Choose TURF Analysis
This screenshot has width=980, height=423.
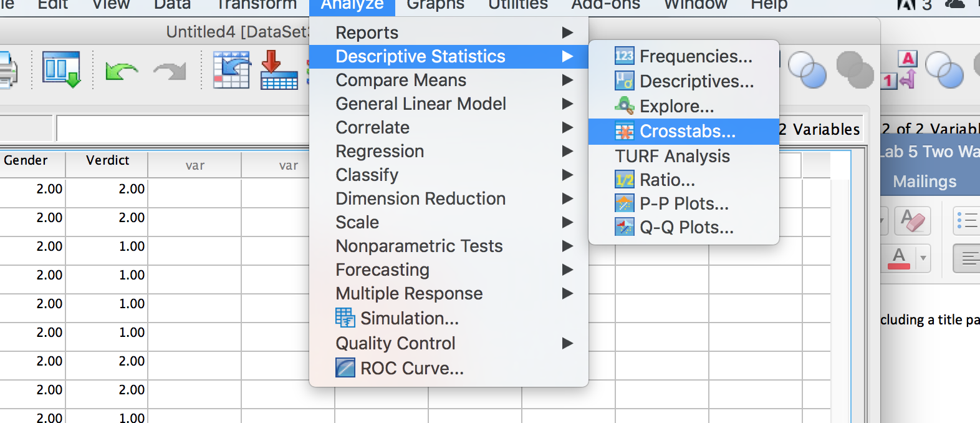coord(684,156)
